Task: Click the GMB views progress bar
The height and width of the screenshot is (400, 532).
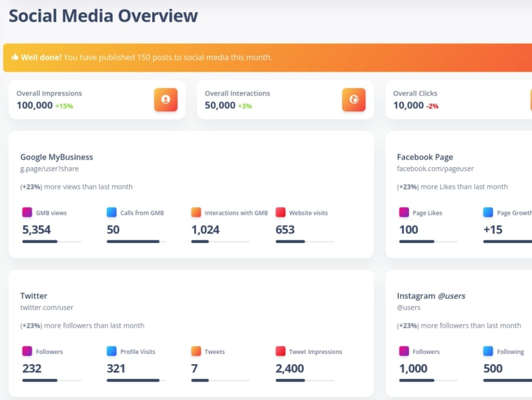Action: pyautogui.click(x=52, y=242)
